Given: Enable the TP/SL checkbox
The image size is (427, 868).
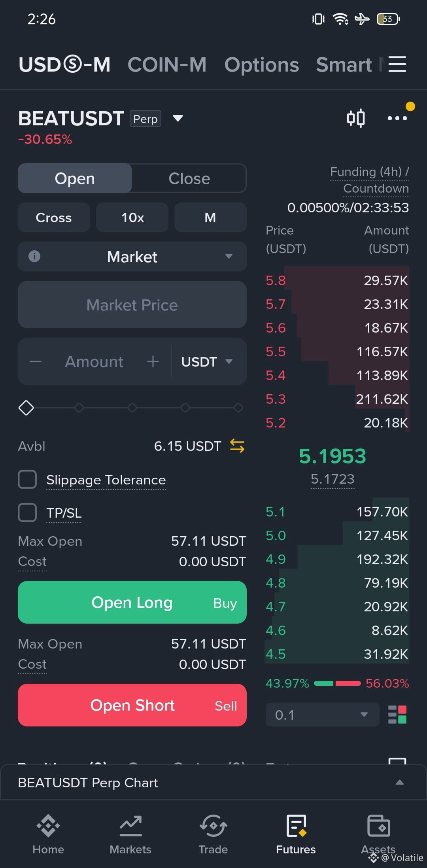Looking at the screenshot, I should point(27,512).
